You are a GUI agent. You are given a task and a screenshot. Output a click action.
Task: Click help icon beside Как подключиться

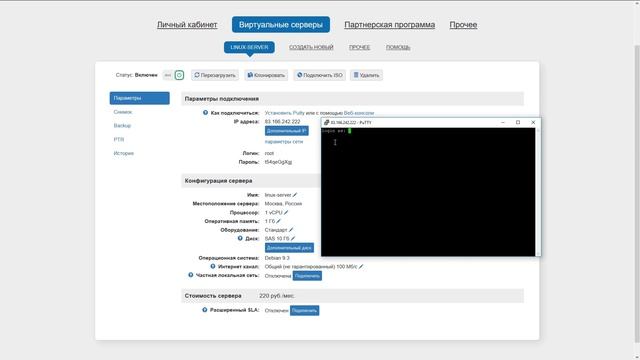pos(205,113)
